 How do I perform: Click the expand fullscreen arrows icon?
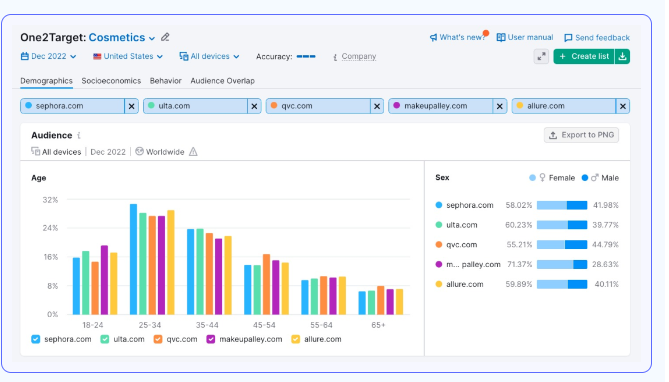coord(541,56)
